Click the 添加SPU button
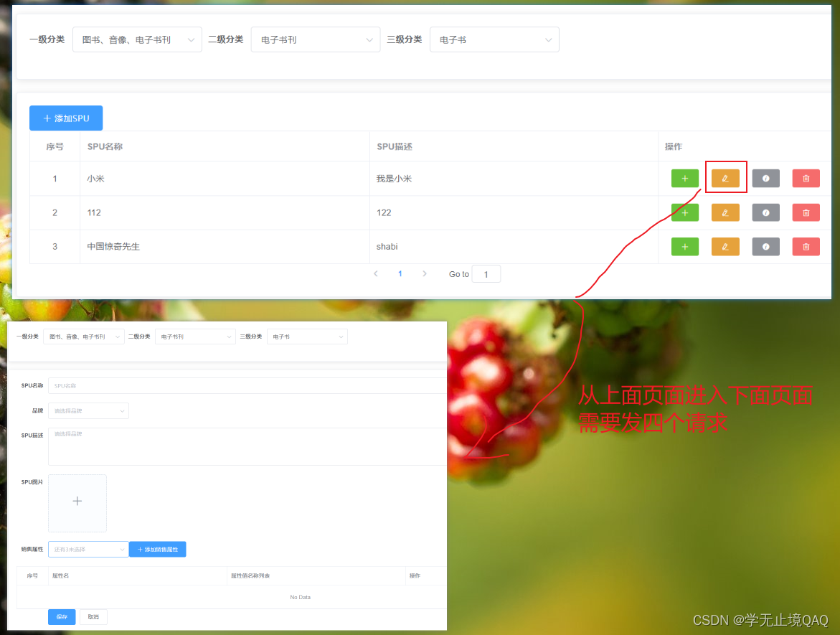840x635 pixels. tap(65, 118)
